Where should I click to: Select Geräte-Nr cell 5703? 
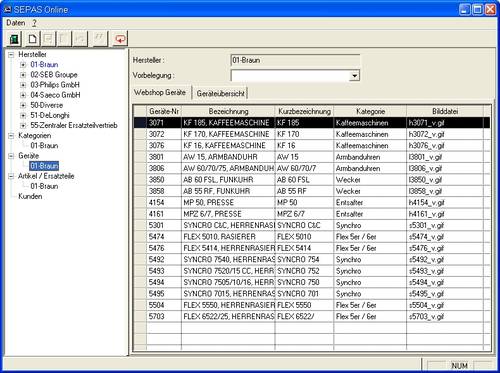[164, 317]
